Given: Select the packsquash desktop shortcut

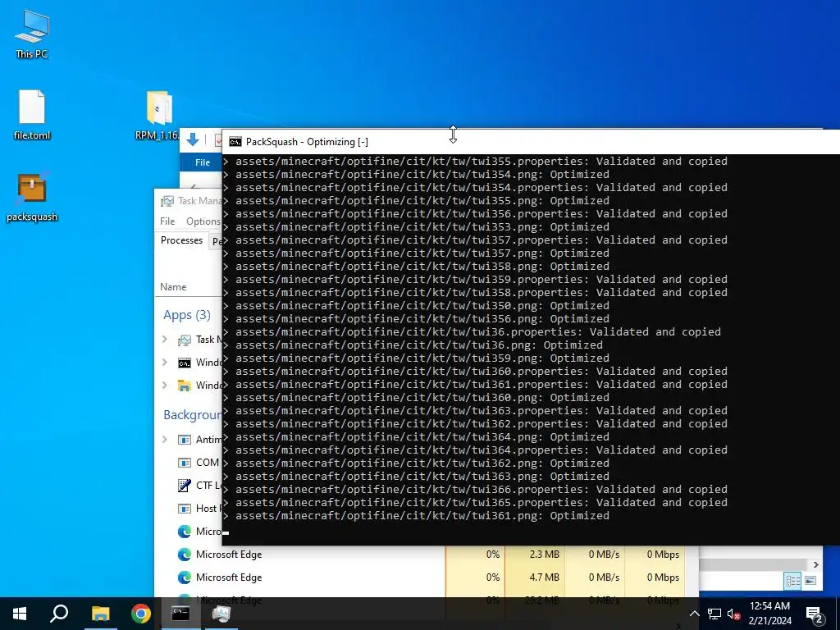Looking at the screenshot, I should click(32, 197).
